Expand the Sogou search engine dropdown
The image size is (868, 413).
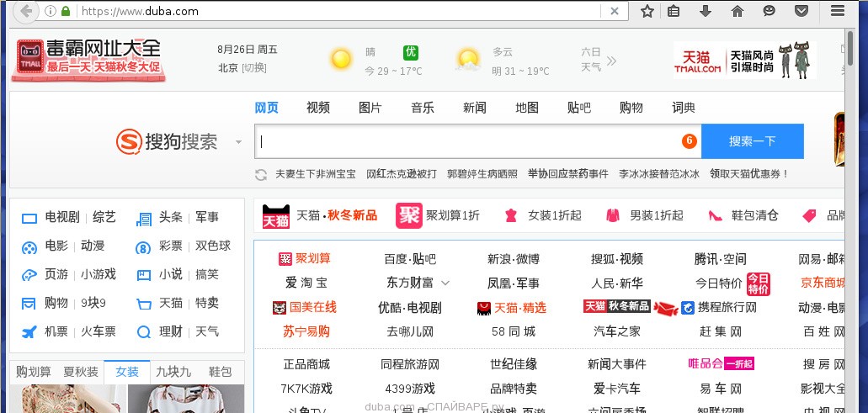(239, 142)
